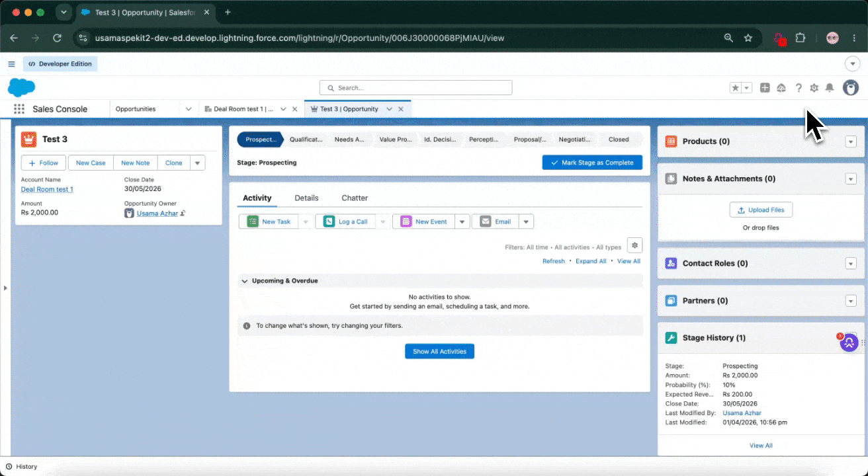Switch to the Details tab
The image size is (868, 476).
coord(306,198)
